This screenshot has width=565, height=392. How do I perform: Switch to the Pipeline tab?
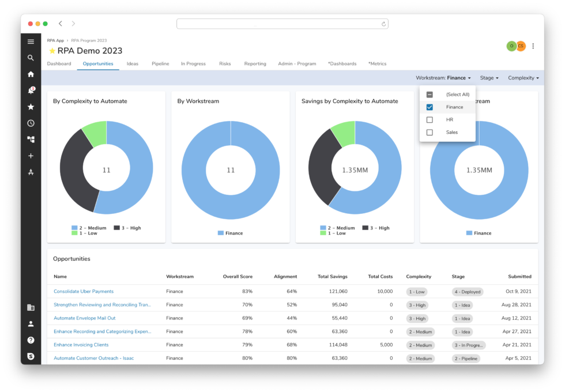tap(160, 64)
